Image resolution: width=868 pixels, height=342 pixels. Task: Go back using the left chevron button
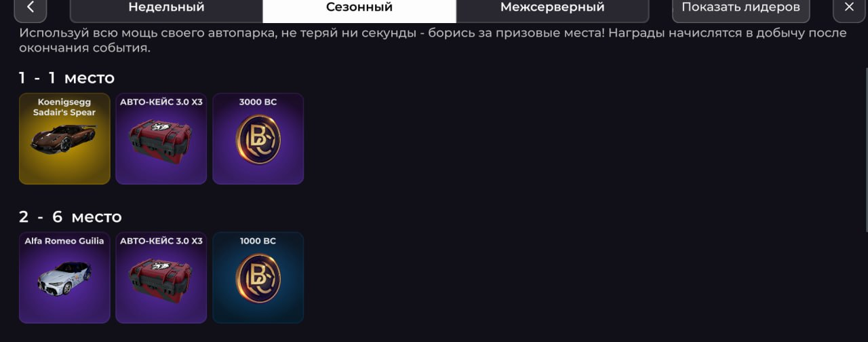(30, 8)
